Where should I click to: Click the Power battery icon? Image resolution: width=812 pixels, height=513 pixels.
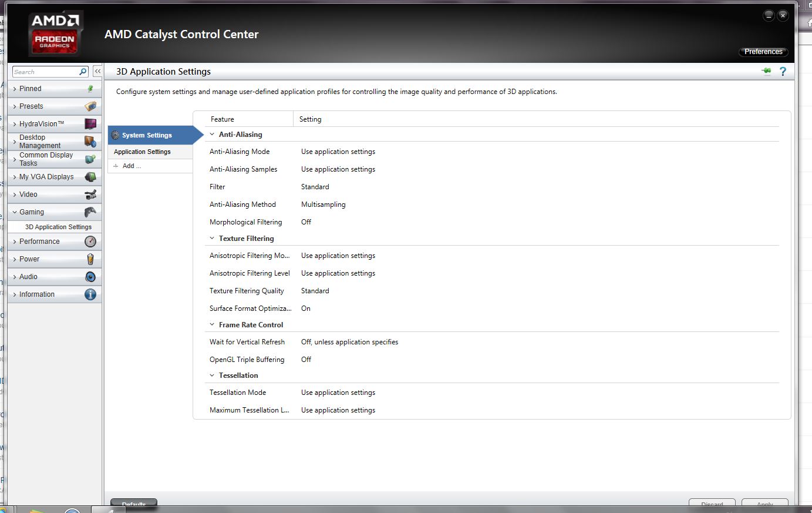90,259
